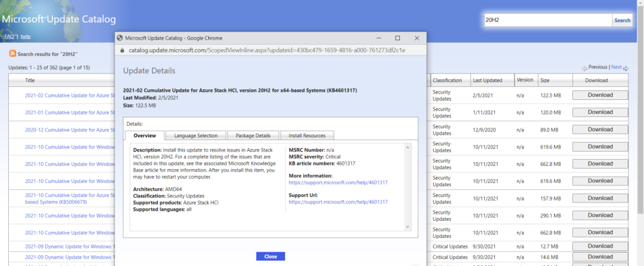Click the 'Architecture: AMD64' text
The image size is (644, 266).
pos(158,189)
